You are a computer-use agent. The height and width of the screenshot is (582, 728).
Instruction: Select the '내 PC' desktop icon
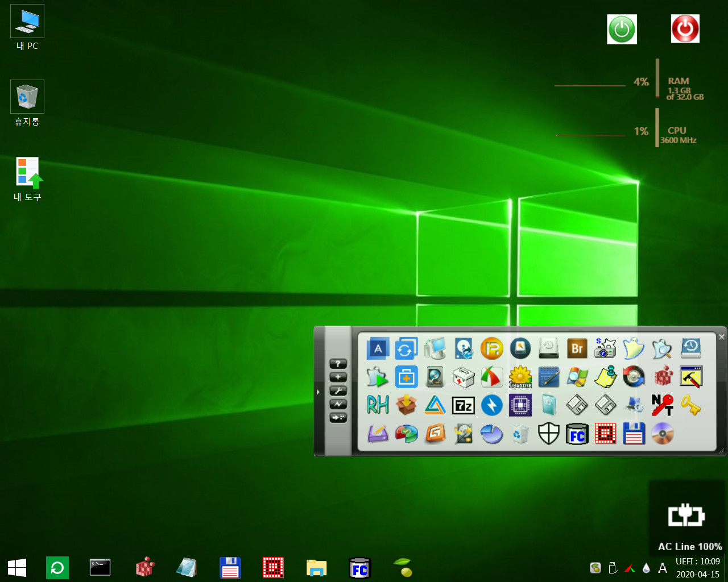(x=27, y=28)
